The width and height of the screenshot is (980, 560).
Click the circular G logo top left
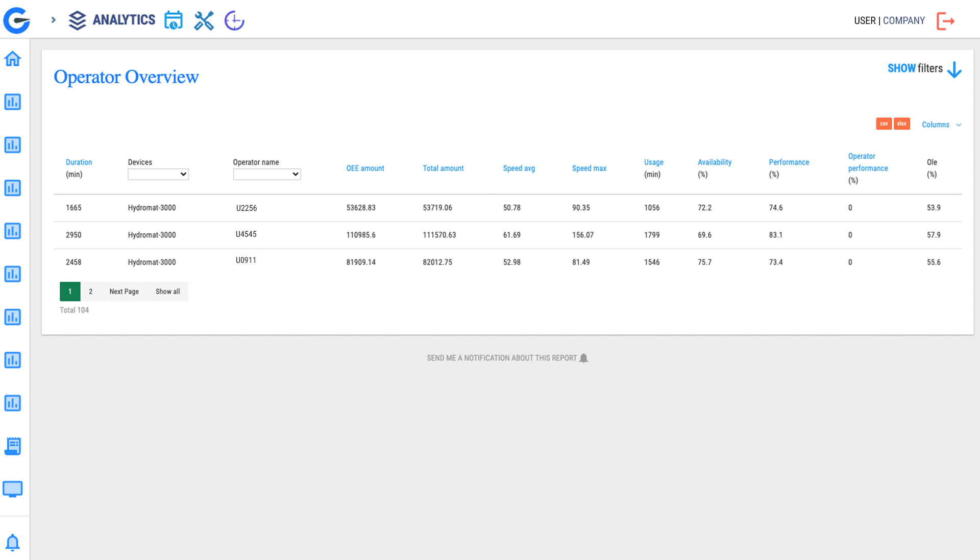point(16,20)
